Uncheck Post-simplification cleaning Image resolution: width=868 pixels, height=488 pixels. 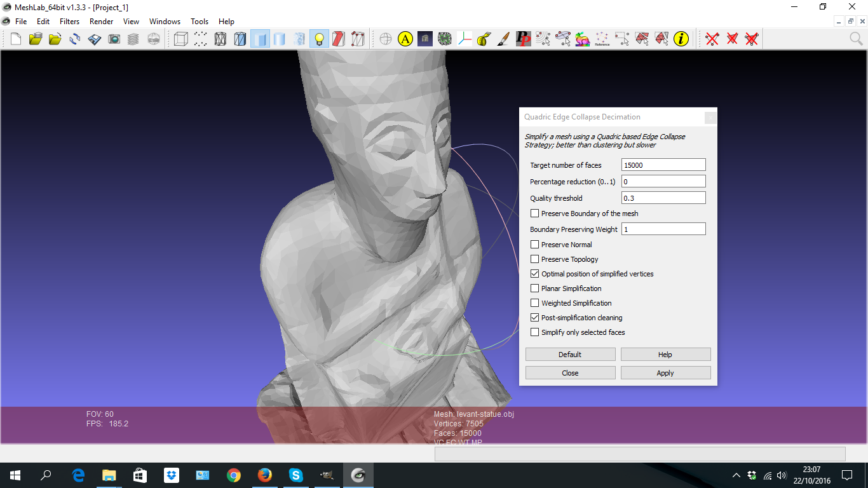pyautogui.click(x=535, y=318)
